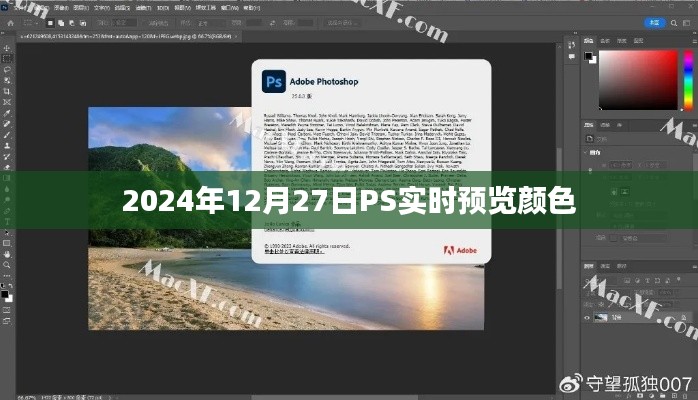Select the Lasso tool
Image resolution: width=698 pixels, height=400 pixels.
[x=7, y=69]
